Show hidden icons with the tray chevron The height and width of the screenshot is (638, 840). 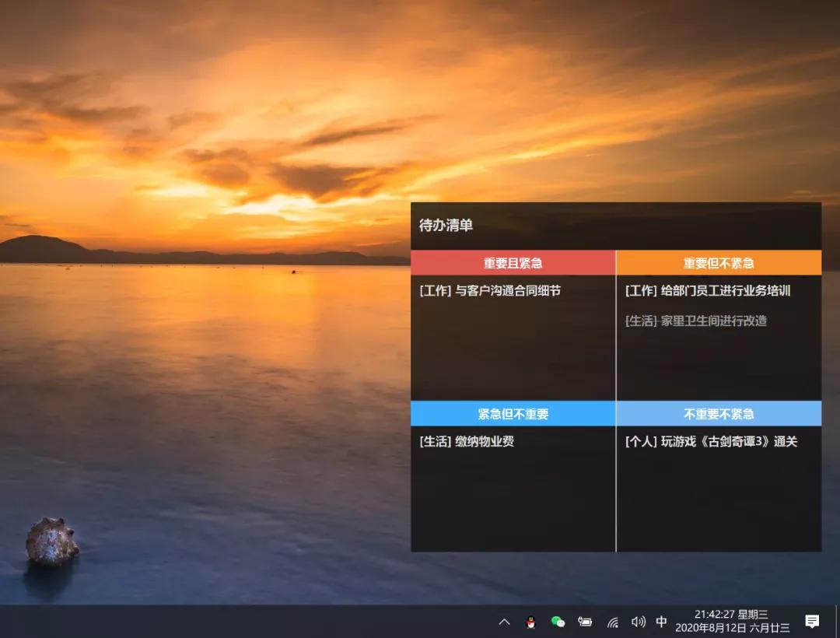[x=504, y=622]
